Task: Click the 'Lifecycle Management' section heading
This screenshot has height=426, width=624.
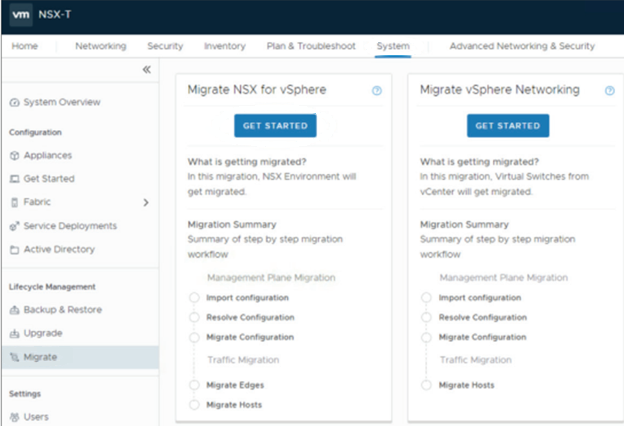Action: 52,287
